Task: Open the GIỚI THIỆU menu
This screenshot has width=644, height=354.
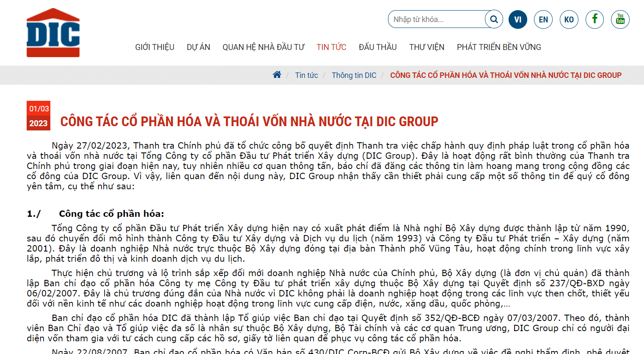Action: (x=154, y=47)
